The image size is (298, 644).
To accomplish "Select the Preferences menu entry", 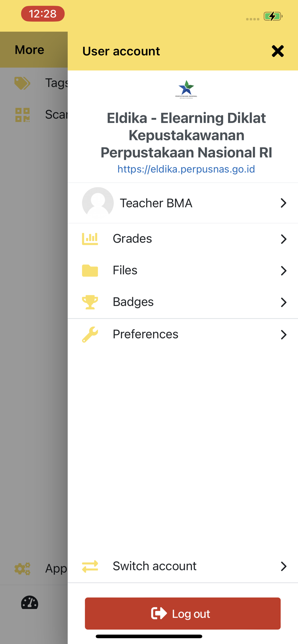I will click(x=145, y=334).
